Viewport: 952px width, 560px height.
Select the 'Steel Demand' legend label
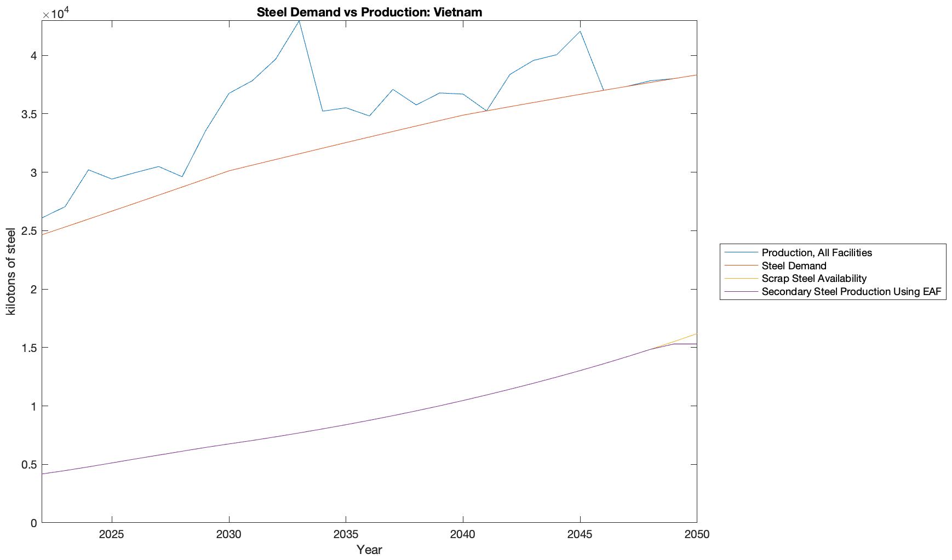[794, 265]
